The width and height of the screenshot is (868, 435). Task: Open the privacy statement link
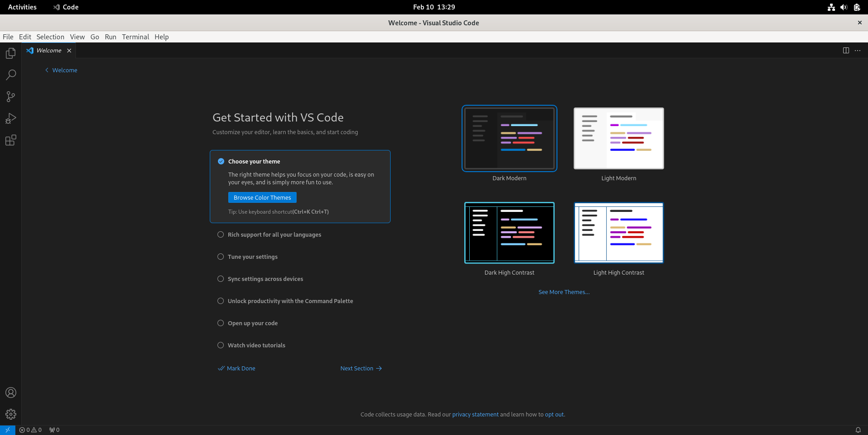point(475,414)
